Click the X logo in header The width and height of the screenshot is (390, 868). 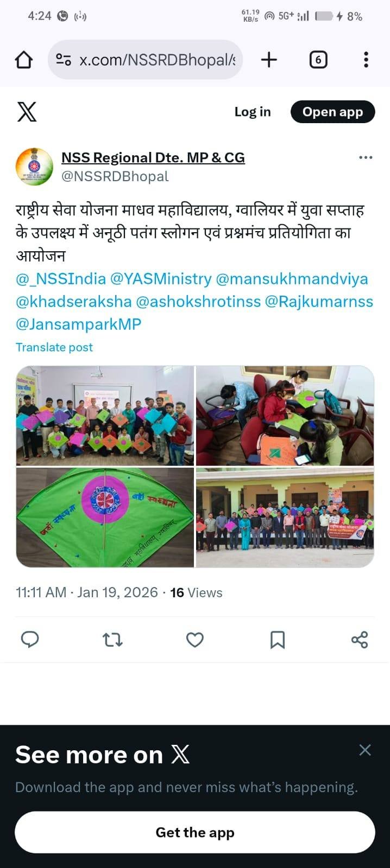click(x=27, y=112)
